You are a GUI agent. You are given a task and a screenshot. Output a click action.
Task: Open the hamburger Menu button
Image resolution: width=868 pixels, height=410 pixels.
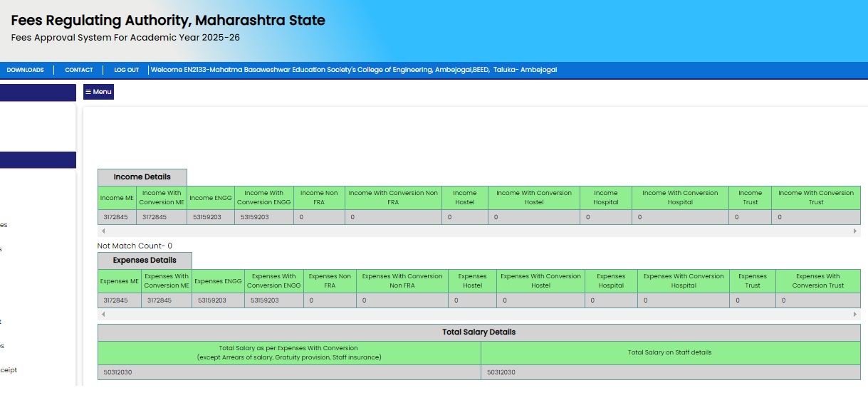pos(98,92)
